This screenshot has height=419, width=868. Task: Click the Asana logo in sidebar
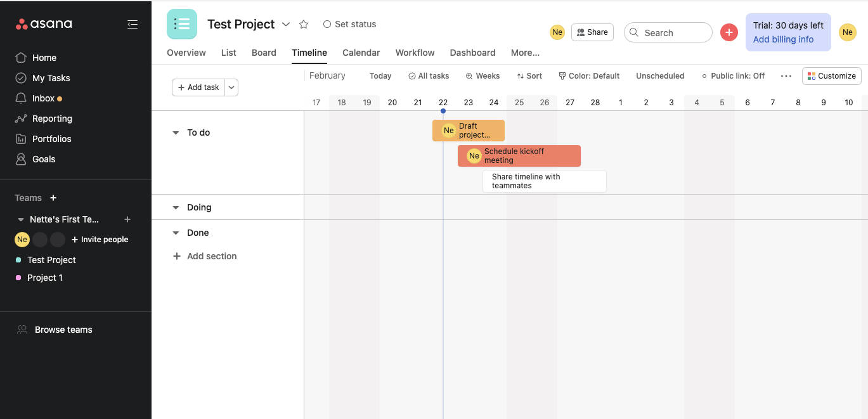click(44, 24)
